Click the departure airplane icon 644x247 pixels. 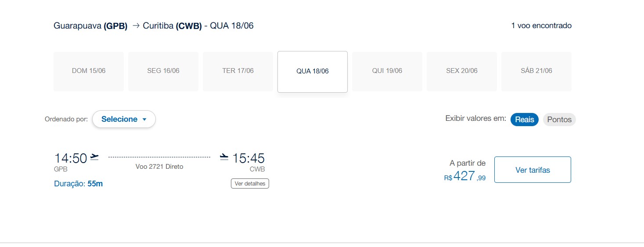[x=94, y=157]
